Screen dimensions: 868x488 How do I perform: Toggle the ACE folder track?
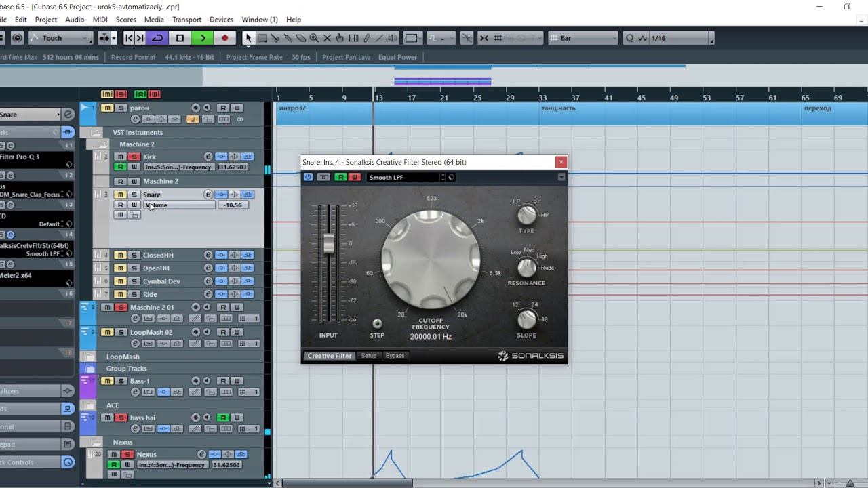pyautogui.click(x=90, y=405)
